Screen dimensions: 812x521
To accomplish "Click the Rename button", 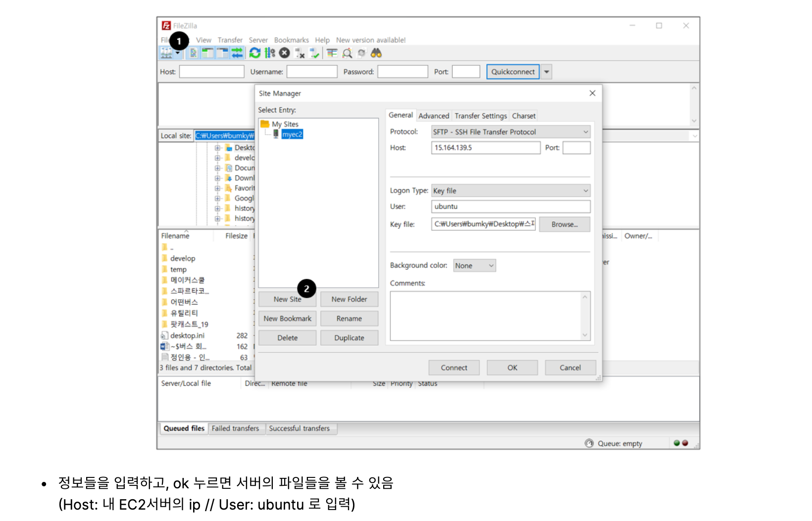I will click(x=349, y=318).
